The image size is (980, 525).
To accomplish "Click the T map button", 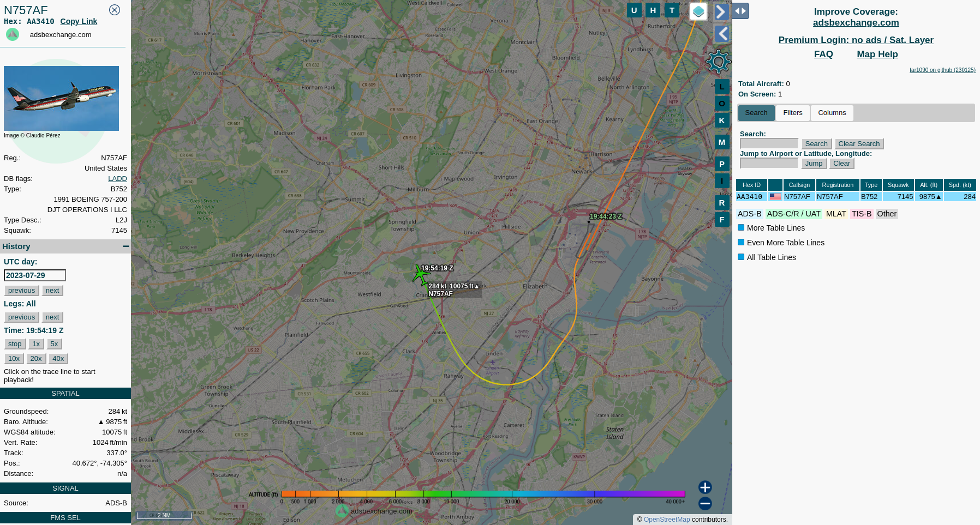I will [x=672, y=10].
